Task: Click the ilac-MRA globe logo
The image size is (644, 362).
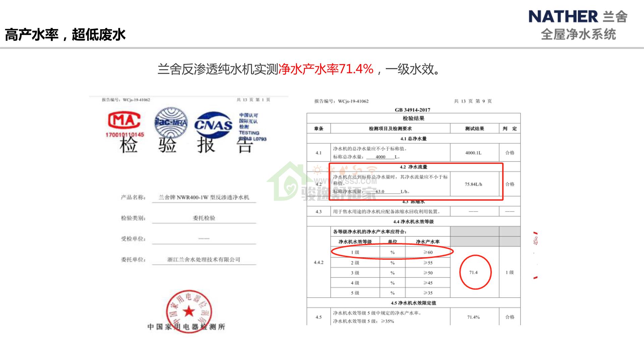Action: [x=171, y=123]
